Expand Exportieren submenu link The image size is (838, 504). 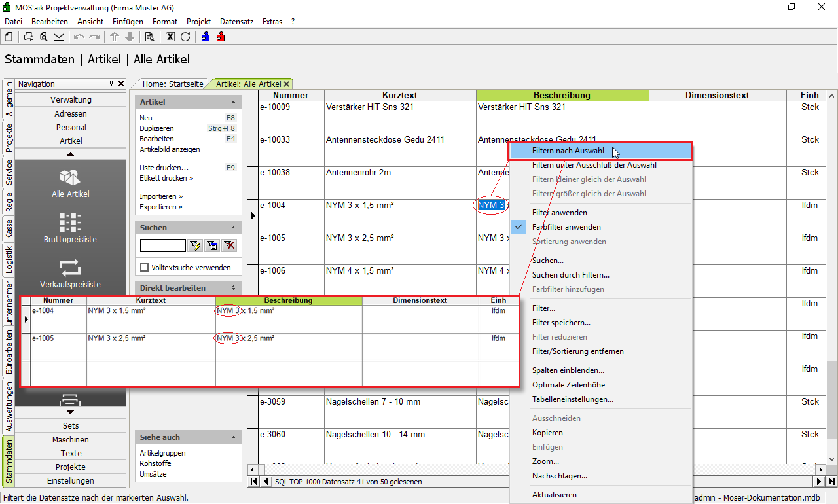[161, 207]
